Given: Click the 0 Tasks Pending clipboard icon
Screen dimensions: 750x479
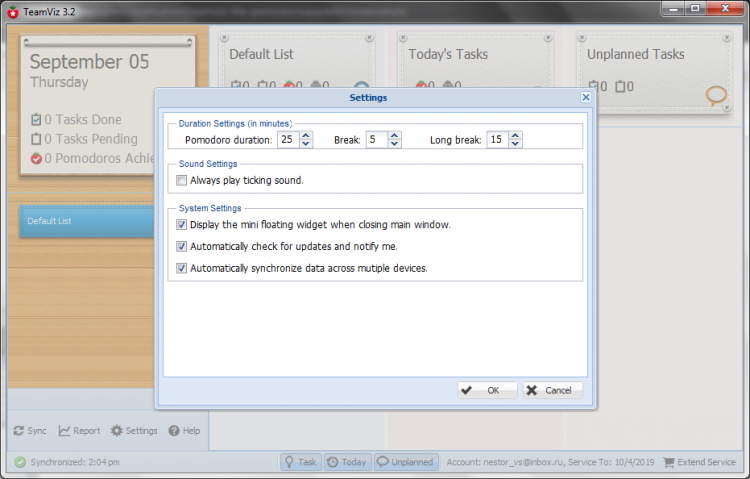Looking at the screenshot, I should [36, 139].
